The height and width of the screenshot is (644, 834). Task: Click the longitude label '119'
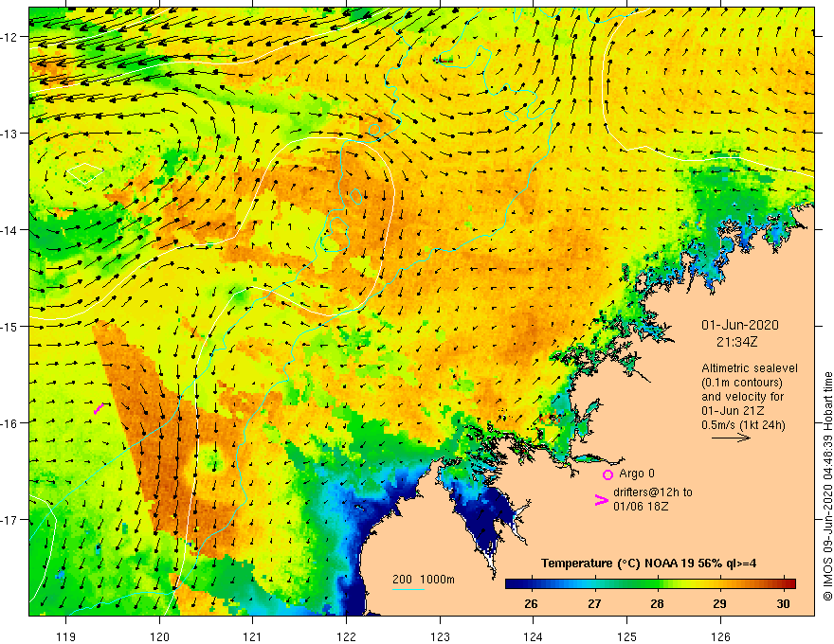pyautogui.click(x=66, y=636)
